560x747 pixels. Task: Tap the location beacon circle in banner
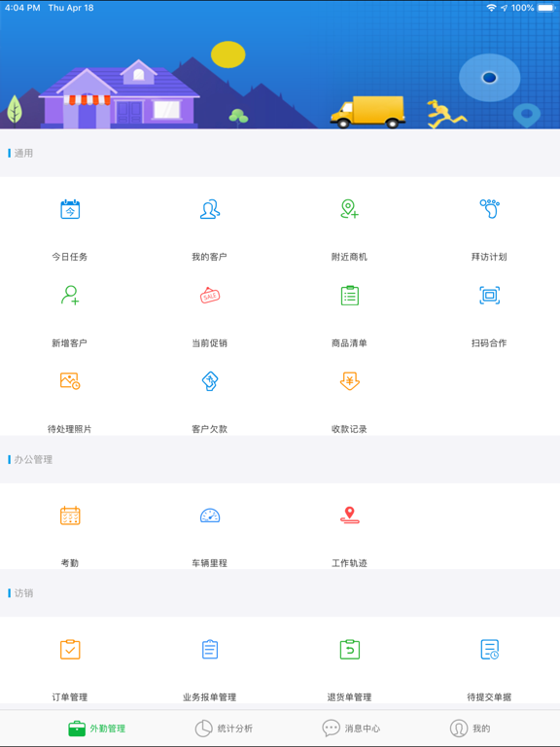point(490,78)
